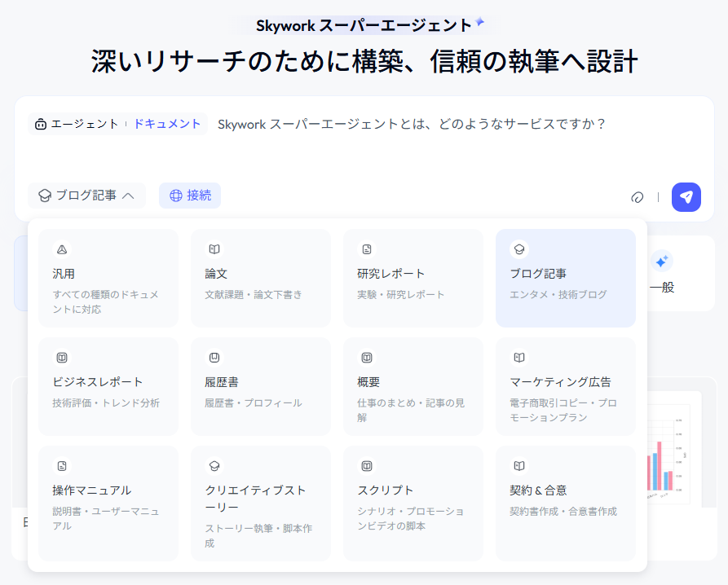Click text エンタメ・技術ブログ
Screen dimensions: 728x585
558,295
